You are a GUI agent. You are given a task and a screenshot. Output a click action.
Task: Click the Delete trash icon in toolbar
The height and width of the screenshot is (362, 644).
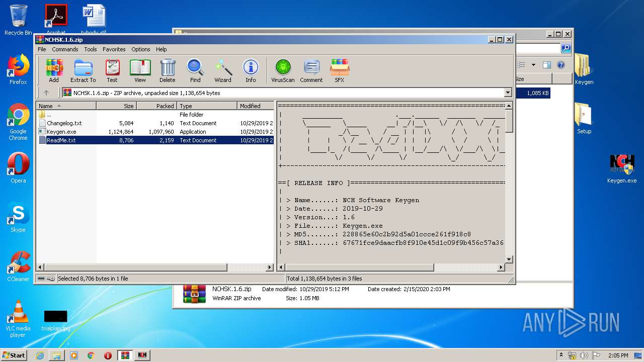click(168, 71)
